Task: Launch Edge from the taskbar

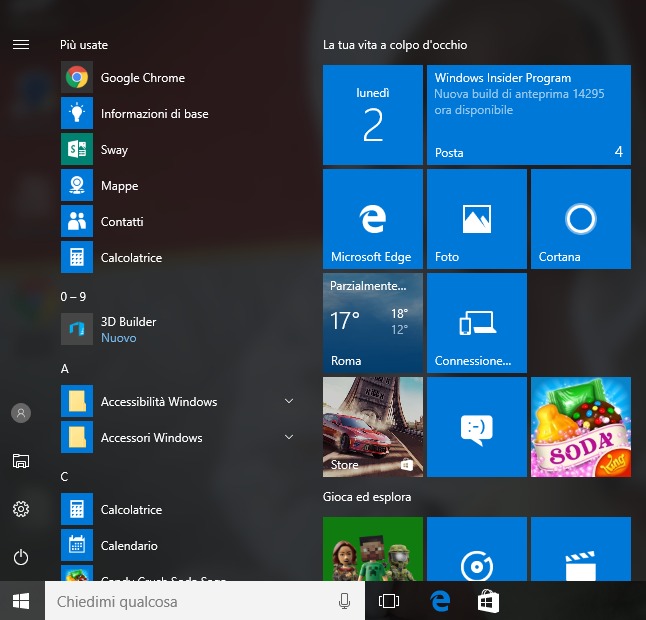Action: point(440,601)
